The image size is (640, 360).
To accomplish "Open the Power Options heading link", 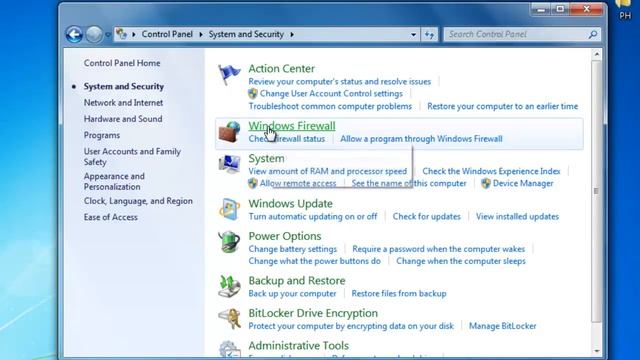I will [285, 236].
